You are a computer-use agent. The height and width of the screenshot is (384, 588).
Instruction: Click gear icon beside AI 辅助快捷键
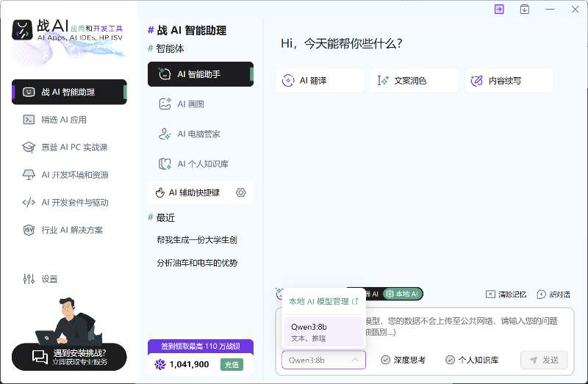240,193
